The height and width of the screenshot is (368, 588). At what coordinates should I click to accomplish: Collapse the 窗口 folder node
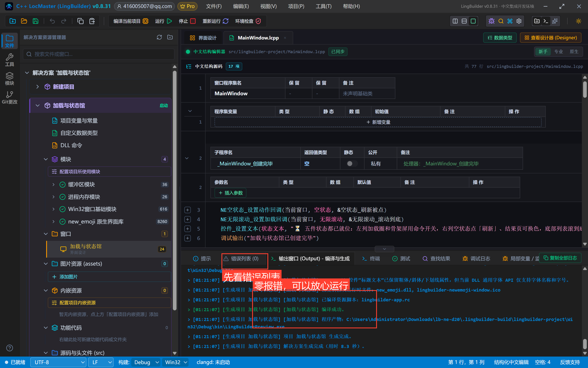point(46,234)
